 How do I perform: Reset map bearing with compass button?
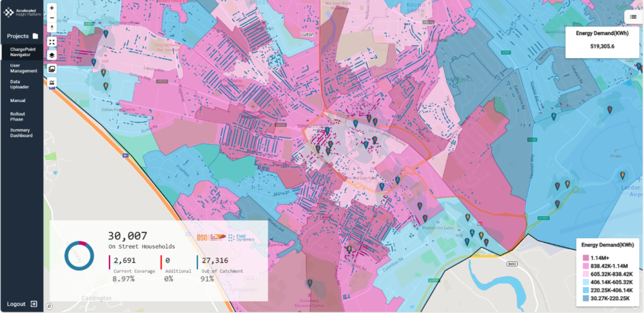[52, 28]
